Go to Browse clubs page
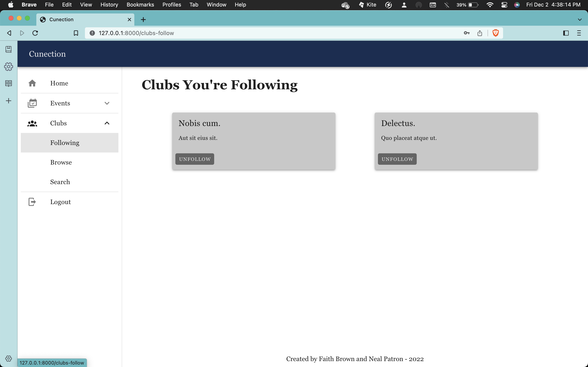 point(61,162)
